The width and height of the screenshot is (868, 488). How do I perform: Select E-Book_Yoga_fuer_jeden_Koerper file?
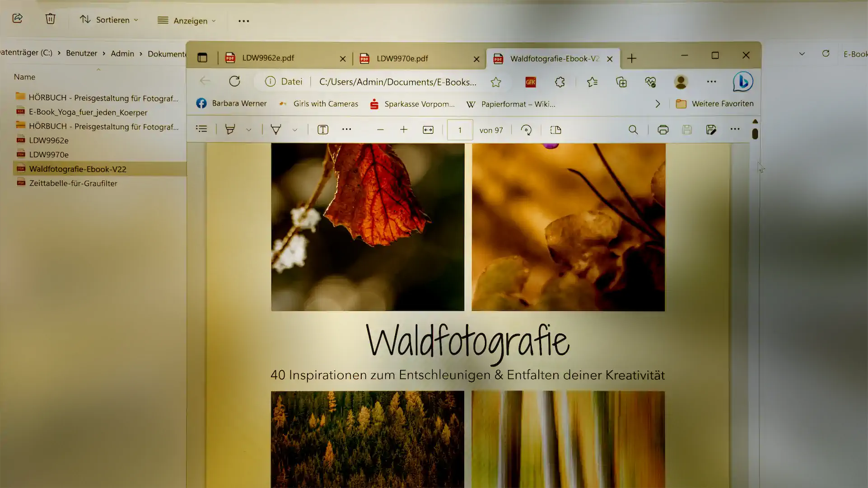click(88, 112)
